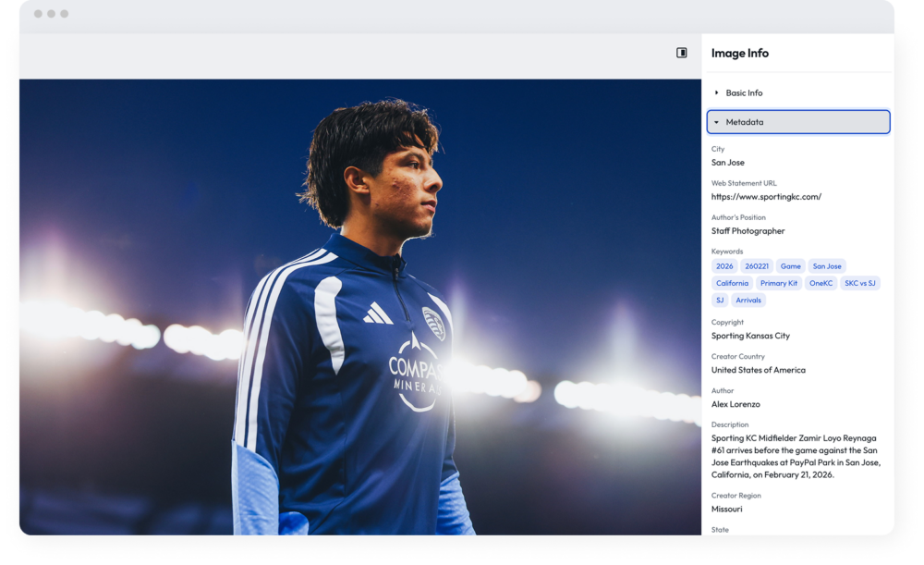924x565 pixels.
Task: Click the Author value "Alex Lorenzo"
Action: (736, 404)
